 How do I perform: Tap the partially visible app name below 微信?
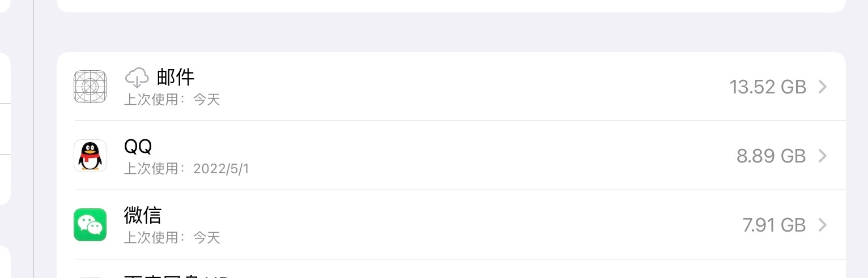tap(176, 276)
